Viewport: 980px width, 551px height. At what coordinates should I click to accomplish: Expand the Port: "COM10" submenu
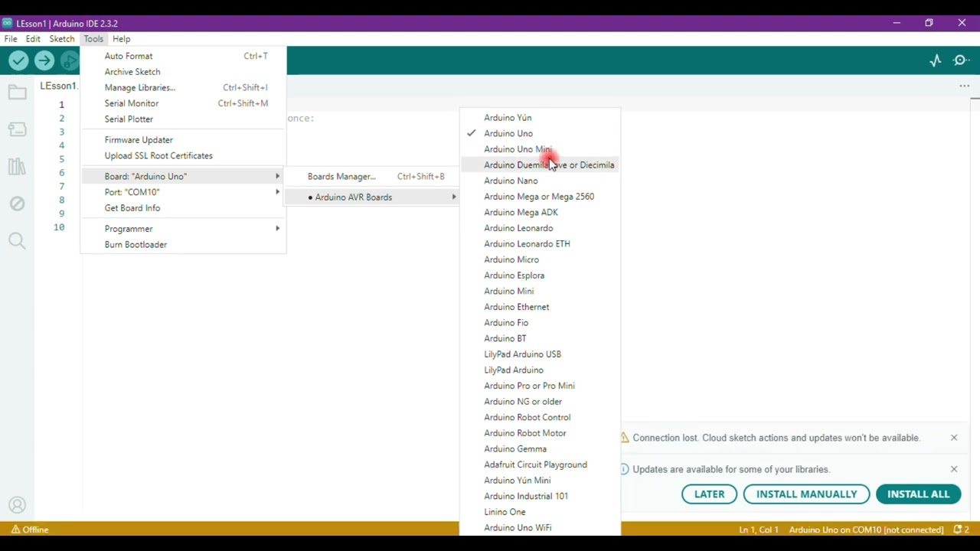tap(183, 192)
